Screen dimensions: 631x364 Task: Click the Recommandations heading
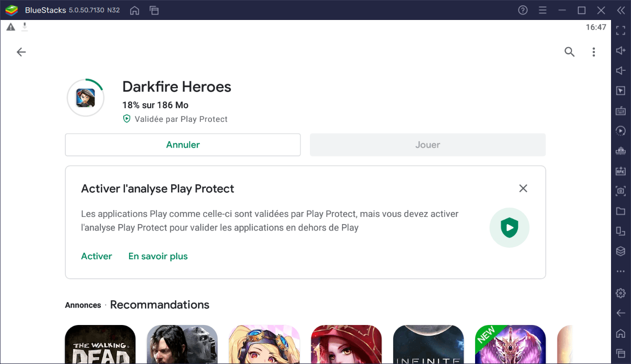(160, 305)
